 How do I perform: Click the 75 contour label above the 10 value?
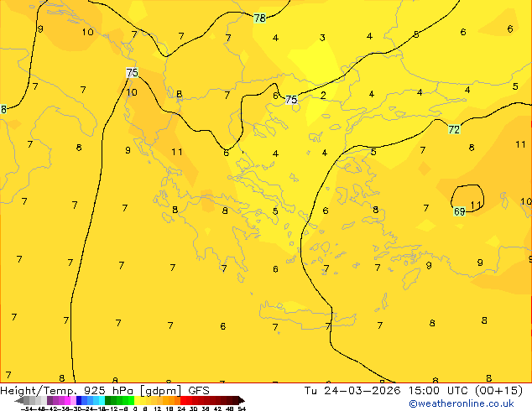132,73
